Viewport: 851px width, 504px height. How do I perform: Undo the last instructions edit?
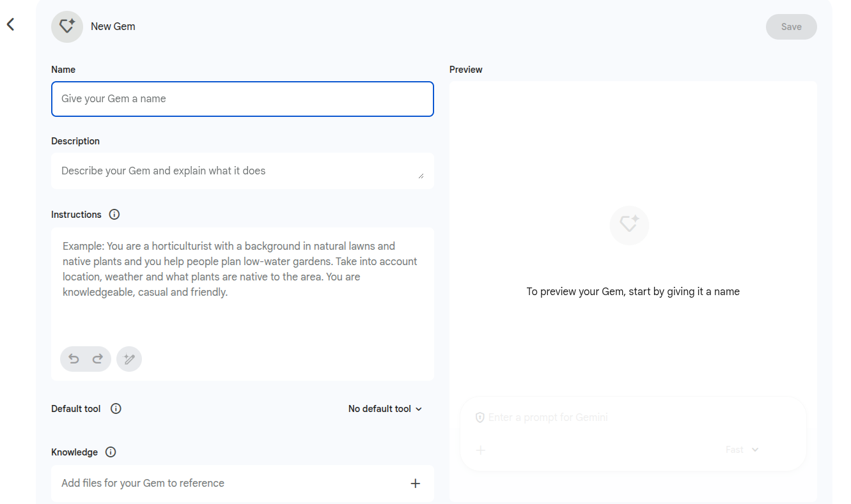[x=74, y=359]
